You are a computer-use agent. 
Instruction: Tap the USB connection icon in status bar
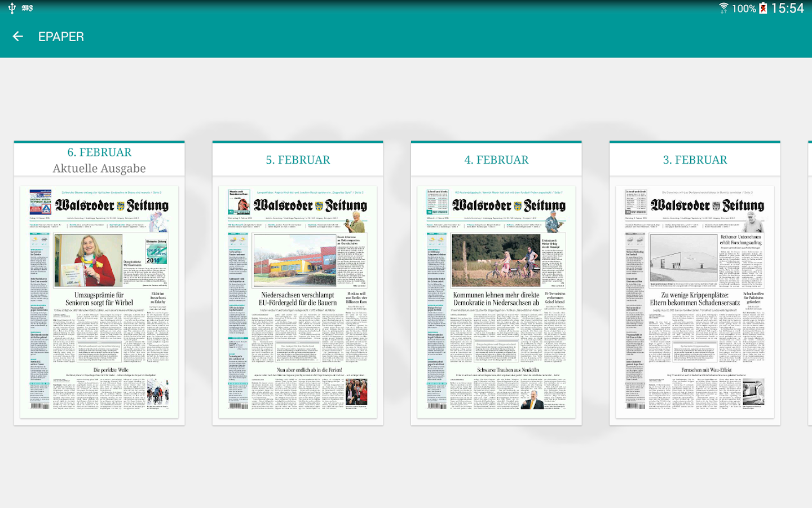11,8
